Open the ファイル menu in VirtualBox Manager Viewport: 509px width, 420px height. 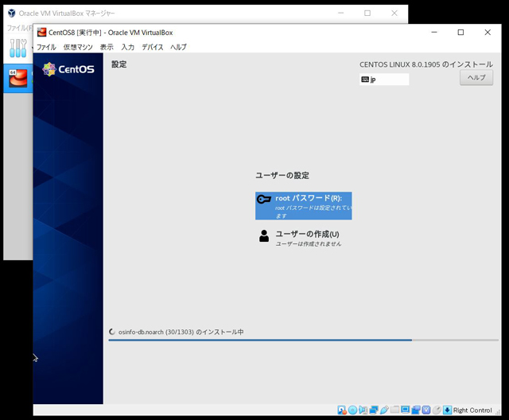pyautogui.click(x=19, y=28)
